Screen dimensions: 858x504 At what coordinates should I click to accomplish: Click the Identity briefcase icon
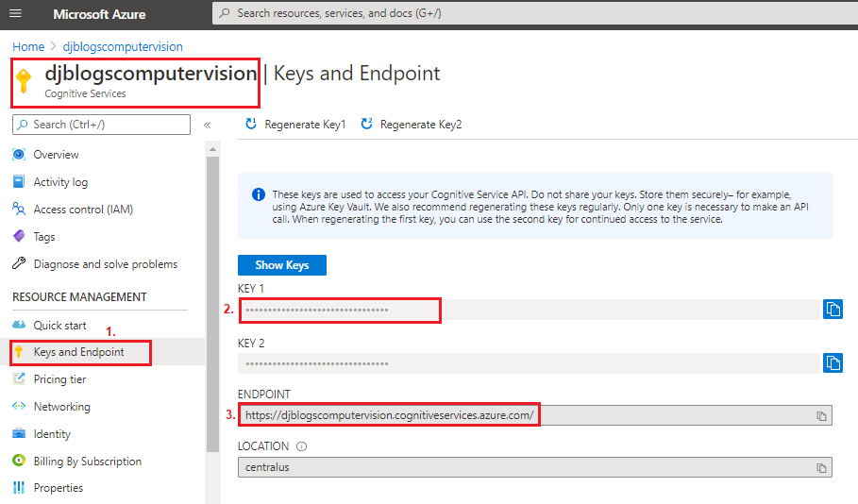[19, 433]
